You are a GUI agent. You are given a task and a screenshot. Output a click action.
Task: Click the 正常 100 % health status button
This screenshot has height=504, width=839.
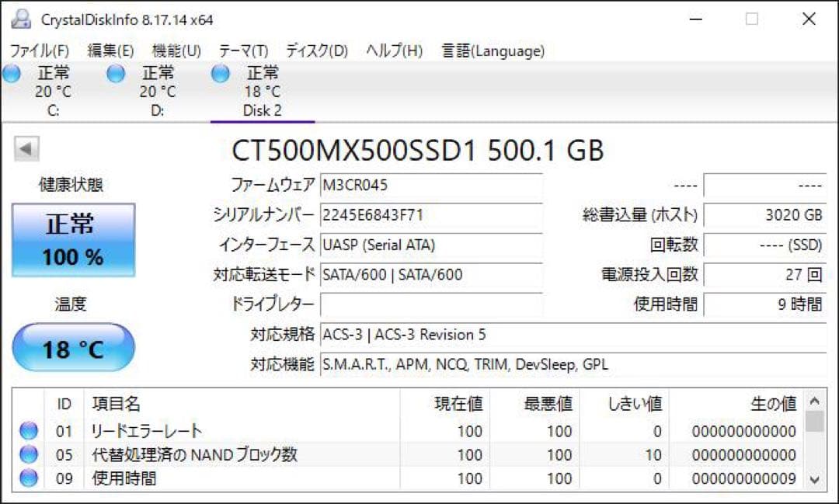(x=73, y=240)
